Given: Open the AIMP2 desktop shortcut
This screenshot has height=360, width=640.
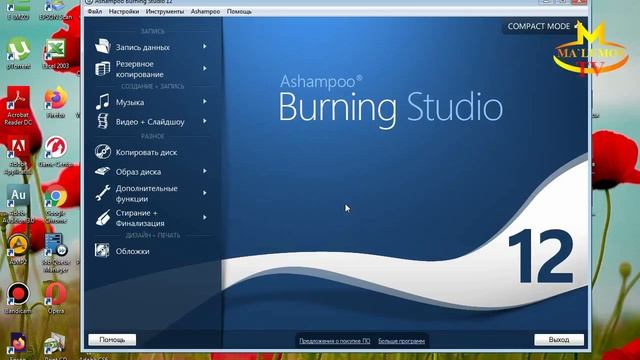Looking at the screenshot, I should [x=18, y=250].
